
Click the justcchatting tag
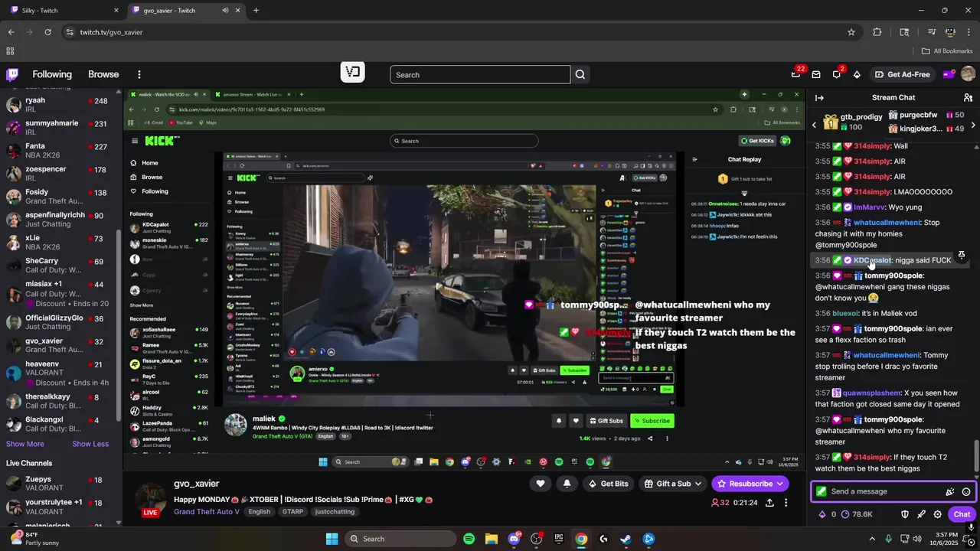click(335, 512)
